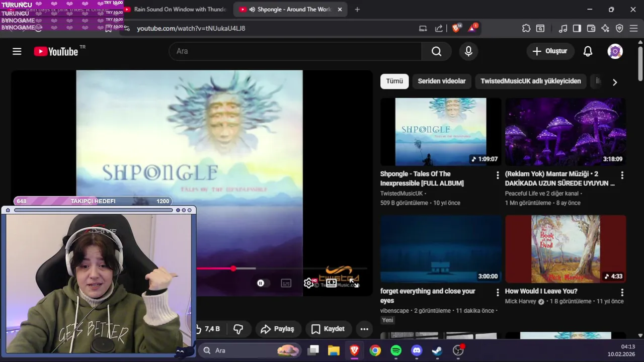Enter fullscreen in the video player
Screen dimensions: 644x362
click(354, 283)
